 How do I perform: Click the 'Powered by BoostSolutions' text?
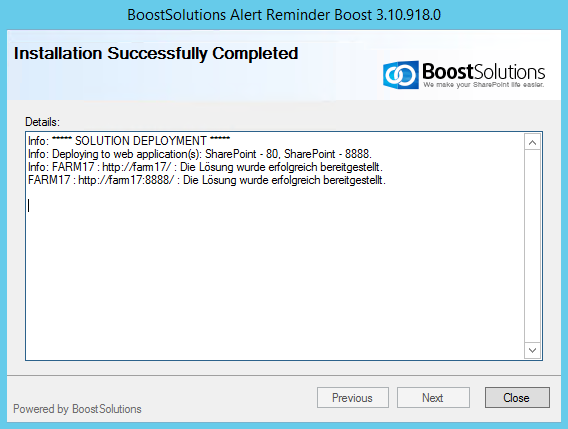(x=77, y=409)
